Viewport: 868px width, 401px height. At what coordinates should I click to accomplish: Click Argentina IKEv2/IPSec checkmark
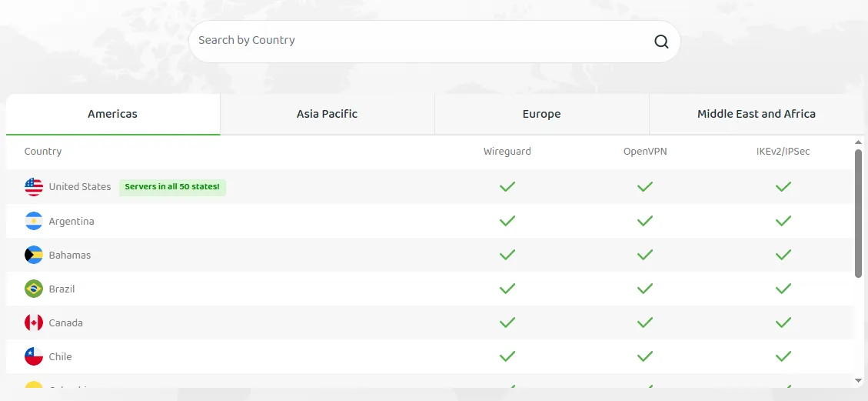pos(783,221)
